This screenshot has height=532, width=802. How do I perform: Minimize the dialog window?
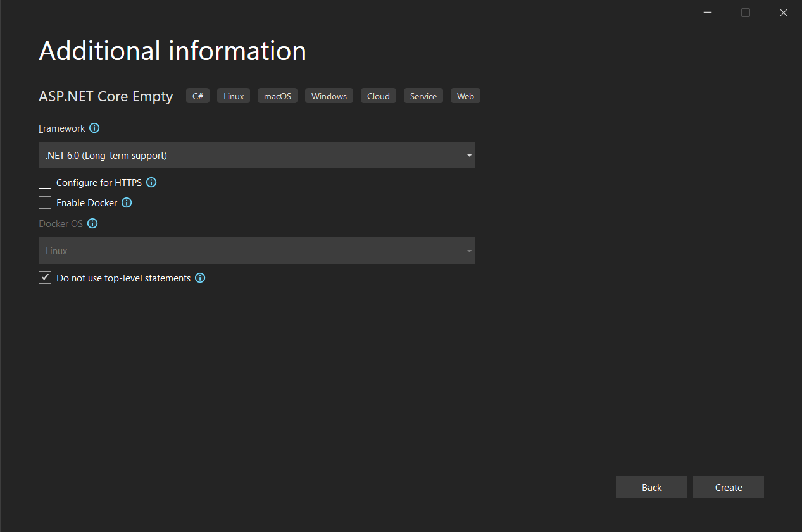coord(708,13)
